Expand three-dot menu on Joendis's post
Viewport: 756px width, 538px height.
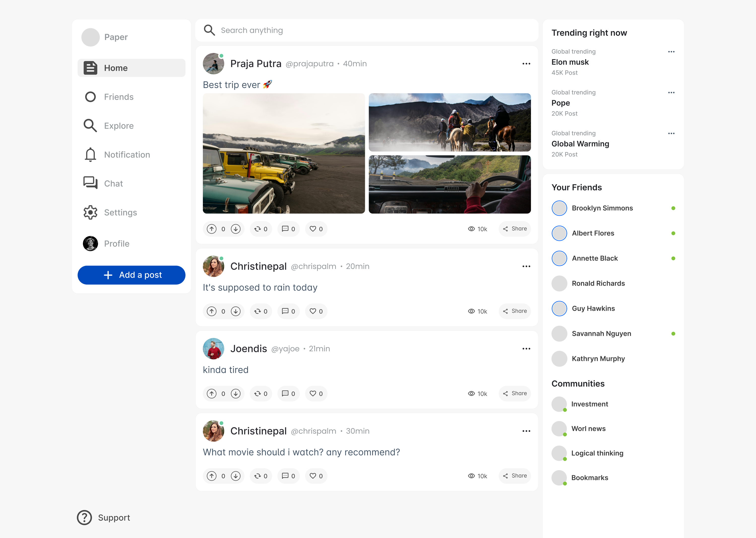point(526,349)
